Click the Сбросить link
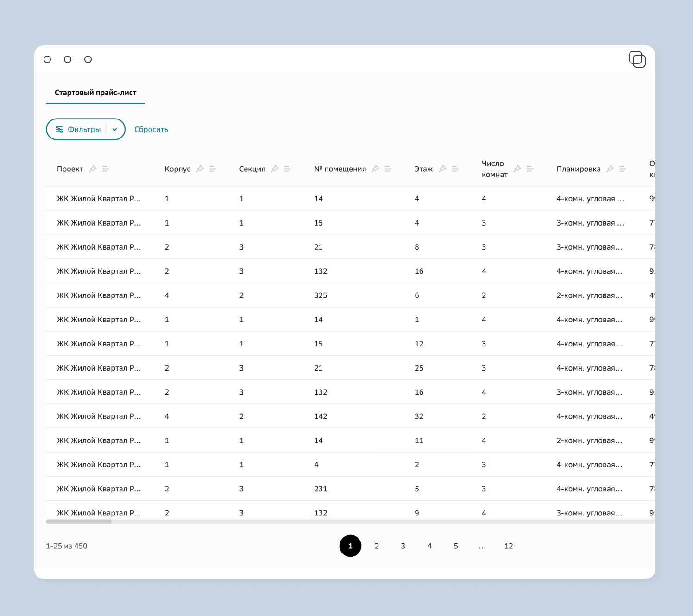This screenshot has height=616, width=693. click(151, 129)
